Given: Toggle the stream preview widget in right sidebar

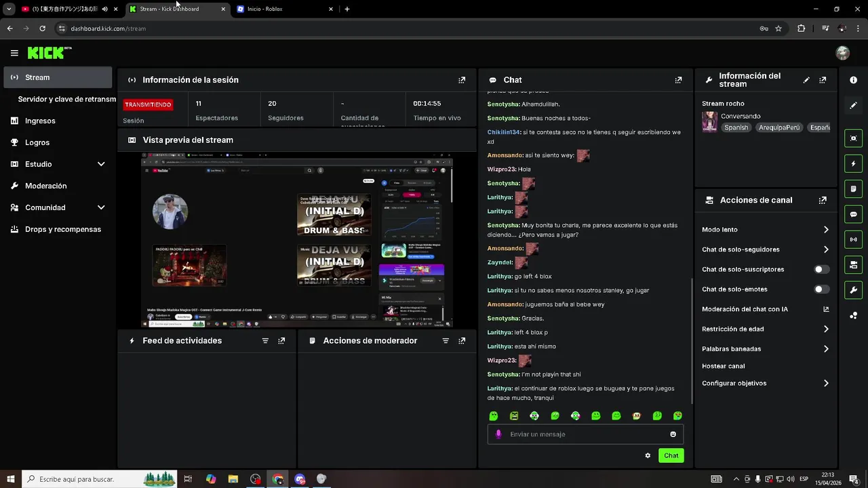Looking at the screenshot, I should [x=853, y=138].
